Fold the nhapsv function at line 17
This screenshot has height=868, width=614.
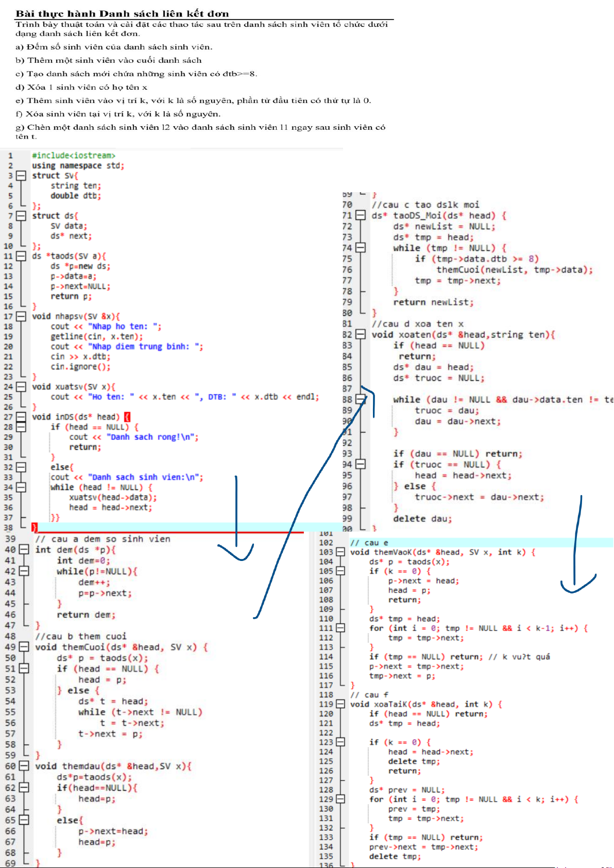pos(21,316)
